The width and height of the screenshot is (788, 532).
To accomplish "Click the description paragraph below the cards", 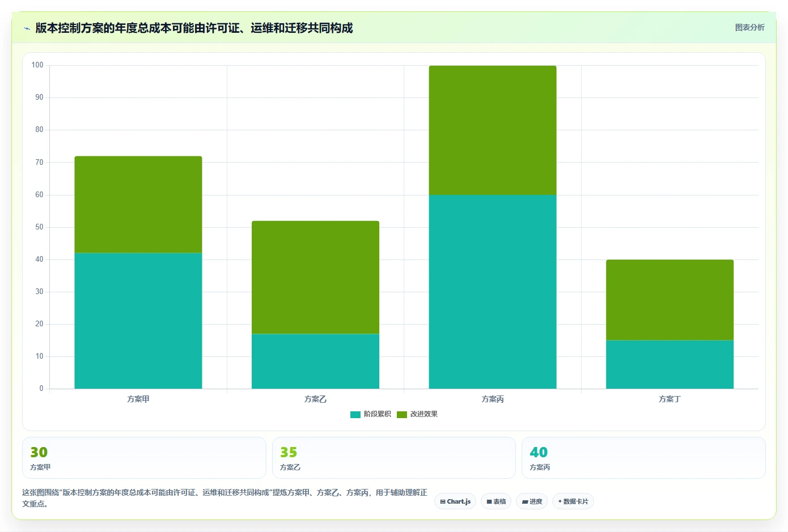I will [x=224, y=498].
